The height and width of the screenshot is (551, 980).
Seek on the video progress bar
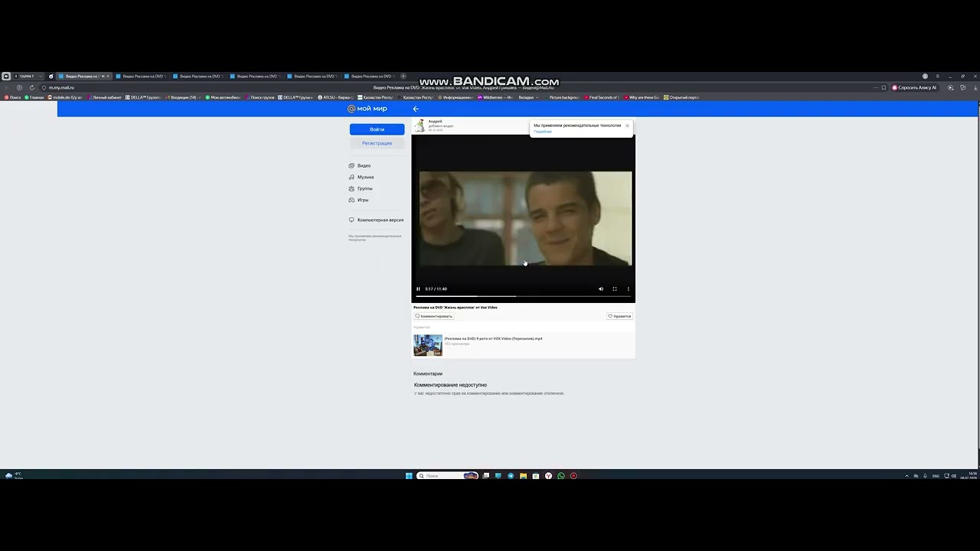524,296
